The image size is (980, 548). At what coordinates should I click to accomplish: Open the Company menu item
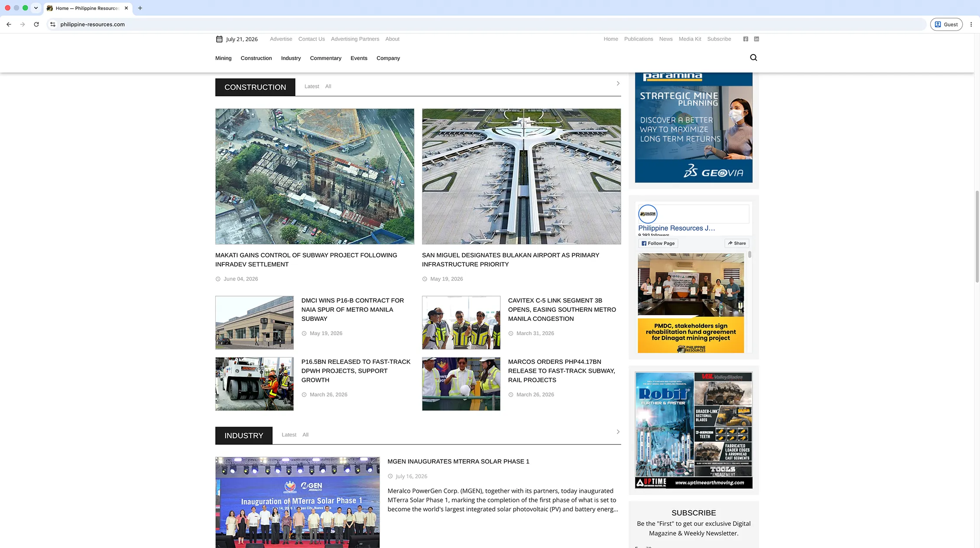click(x=388, y=58)
